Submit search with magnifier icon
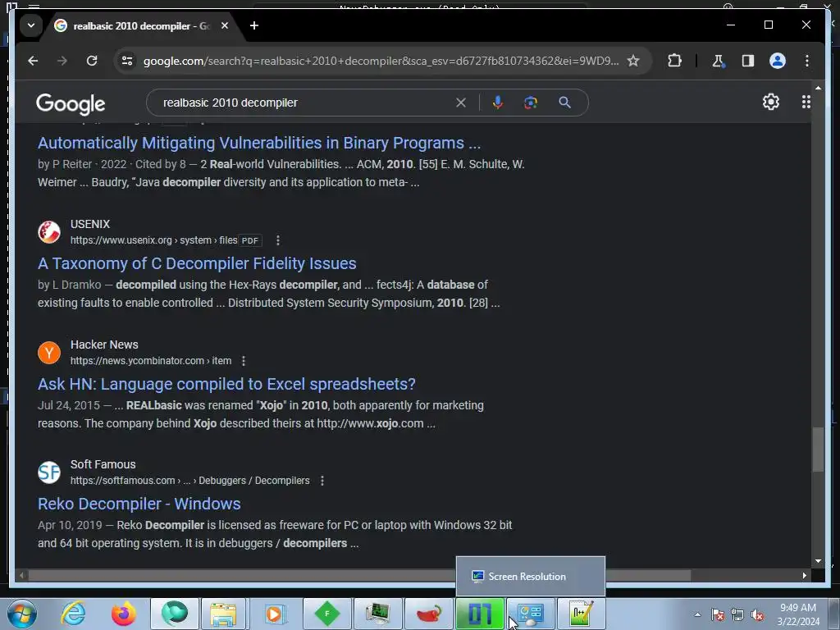Viewport: 840px width, 630px height. [564, 103]
